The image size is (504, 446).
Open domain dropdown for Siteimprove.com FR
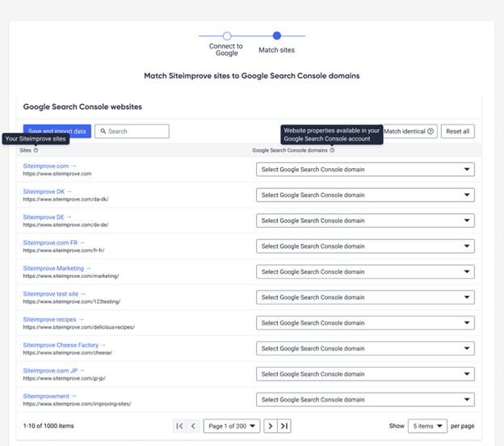point(365,246)
